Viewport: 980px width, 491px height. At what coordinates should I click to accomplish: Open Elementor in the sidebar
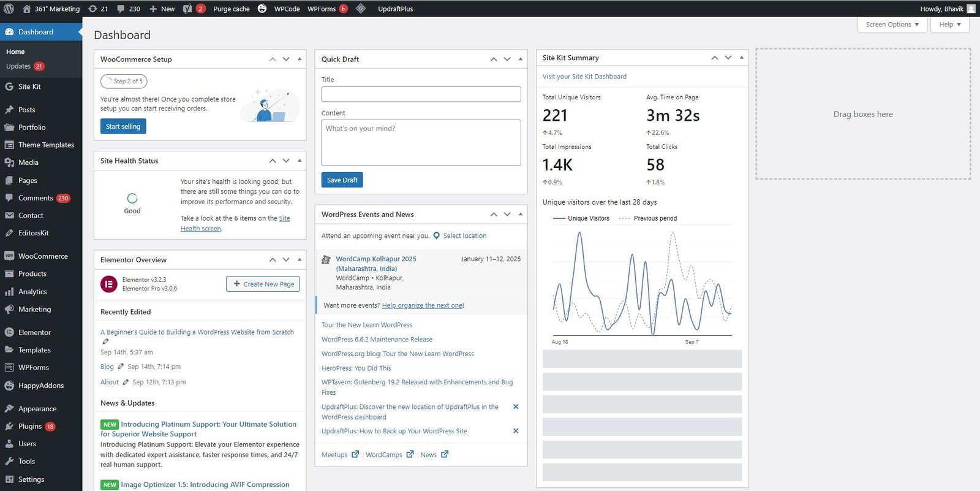(x=34, y=332)
